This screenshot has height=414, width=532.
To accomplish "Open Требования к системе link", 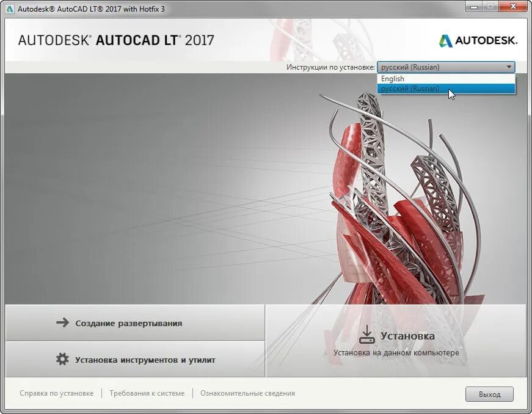I will point(147,393).
